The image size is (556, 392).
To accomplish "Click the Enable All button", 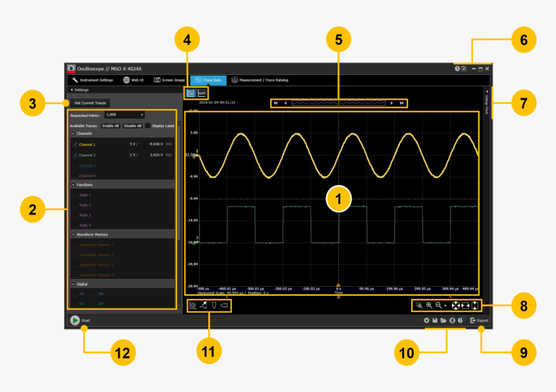I will pyautogui.click(x=111, y=126).
